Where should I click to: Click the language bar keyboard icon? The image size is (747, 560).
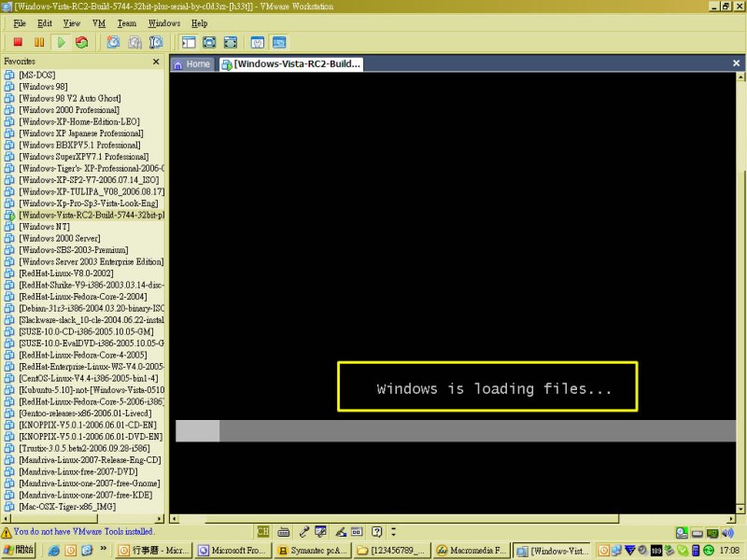[x=284, y=531]
